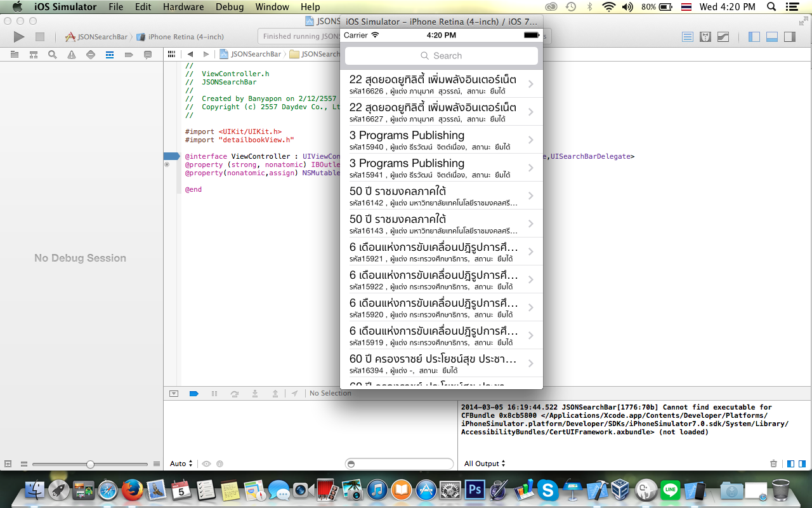Click the simulator Search field

tap(442, 56)
